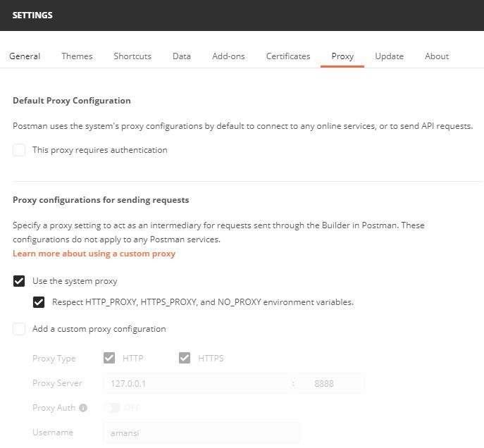
Task: Click the 'Proxy Type' label
Action: [x=54, y=359]
